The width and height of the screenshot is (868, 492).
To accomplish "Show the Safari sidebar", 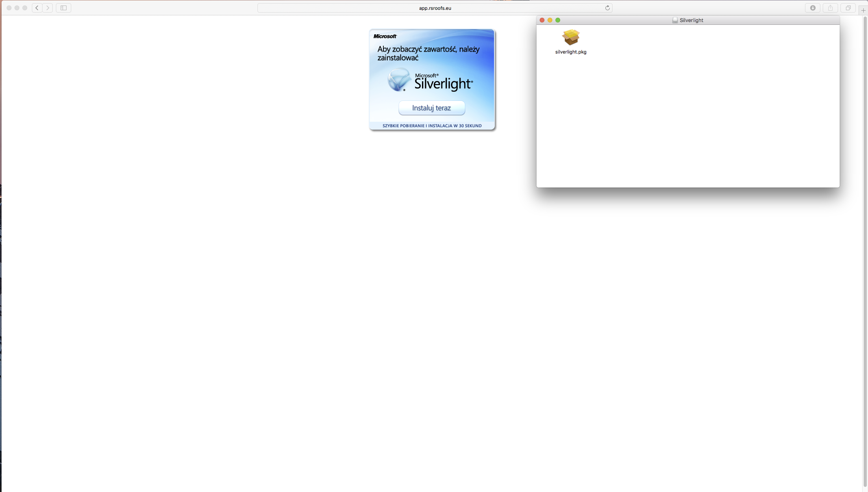I will click(63, 8).
